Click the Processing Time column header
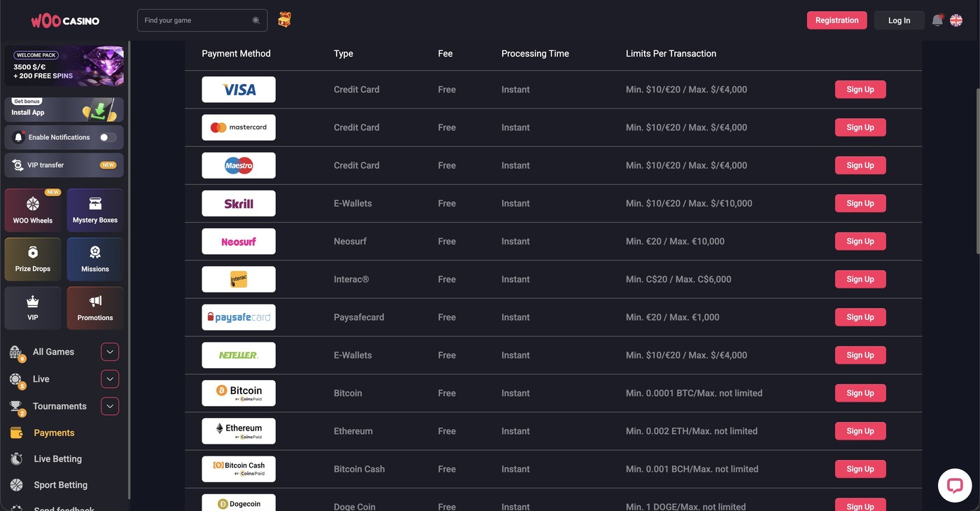The height and width of the screenshot is (511, 980). point(535,53)
